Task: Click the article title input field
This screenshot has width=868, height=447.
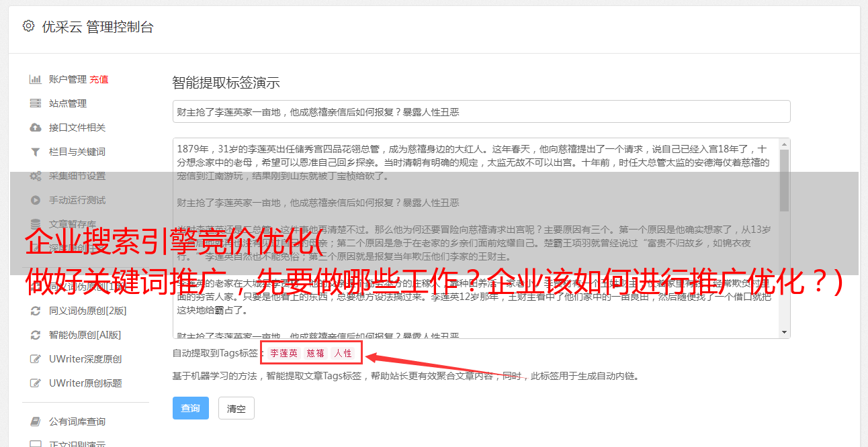Action: [x=481, y=111]
